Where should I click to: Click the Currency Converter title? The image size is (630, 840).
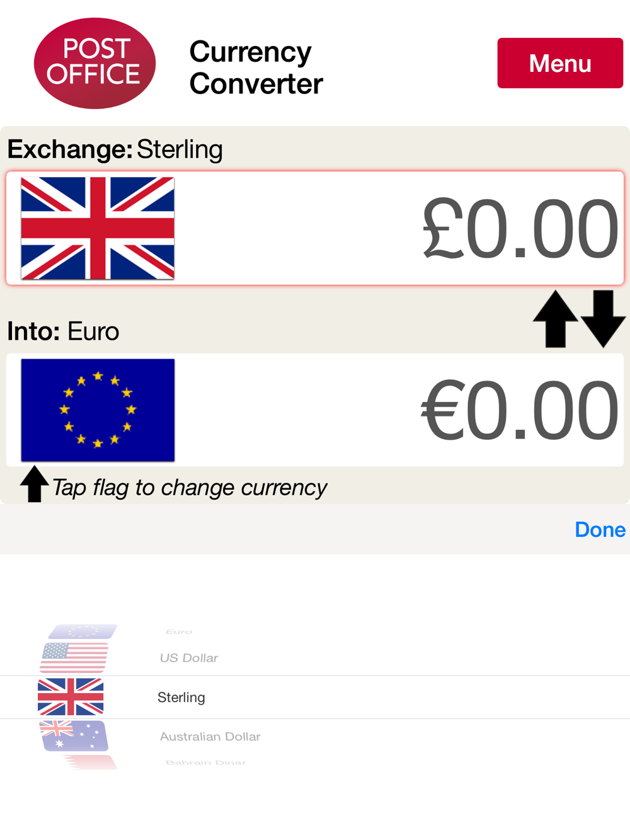coord(256,67)
